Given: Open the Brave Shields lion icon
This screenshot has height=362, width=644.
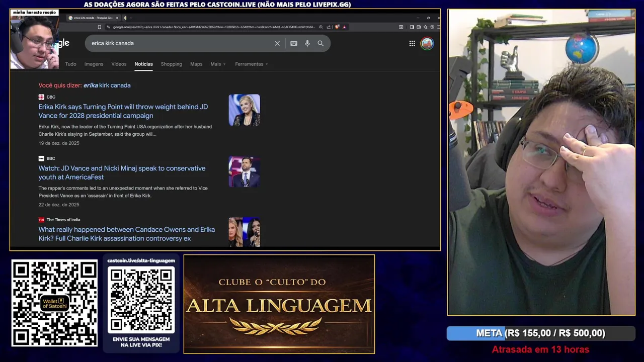Looking at the screenshot, I should (x=337, y=27).
